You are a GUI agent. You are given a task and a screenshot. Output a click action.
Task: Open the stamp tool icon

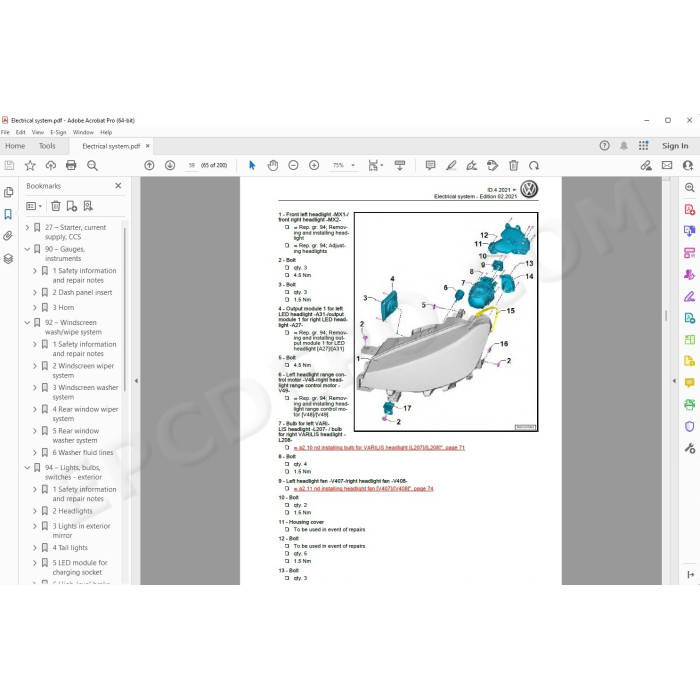(x=492, y=166)
